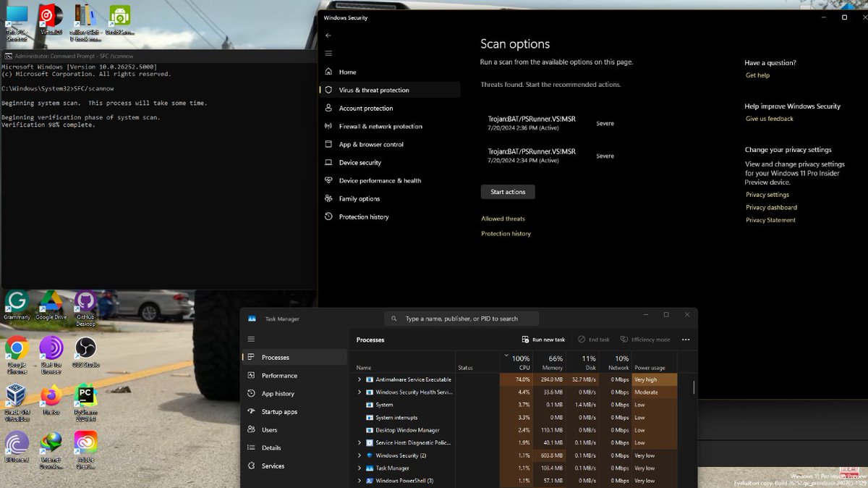868x488 pixels.
Task: Toggle the Task Manager hamburger navigation menu
Action: (251, 339)
